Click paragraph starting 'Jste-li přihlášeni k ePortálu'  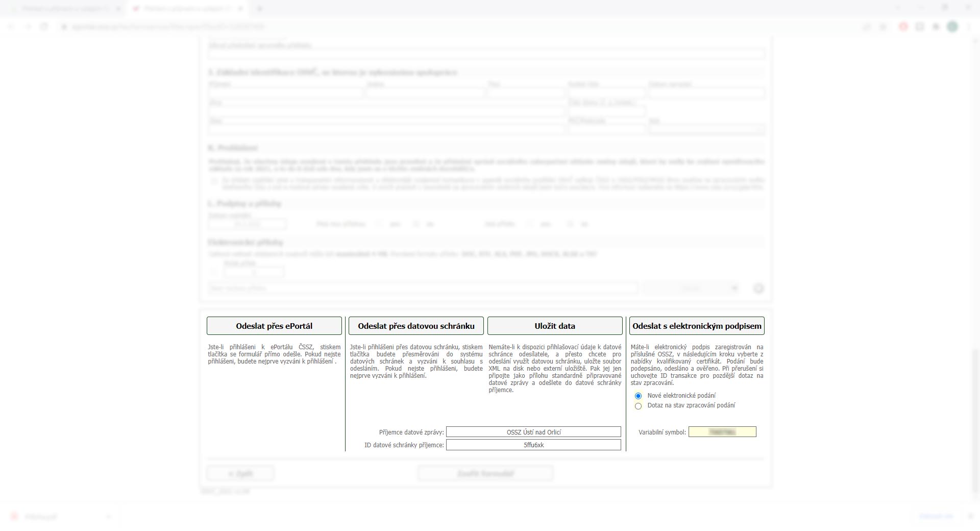coord(274,354)
